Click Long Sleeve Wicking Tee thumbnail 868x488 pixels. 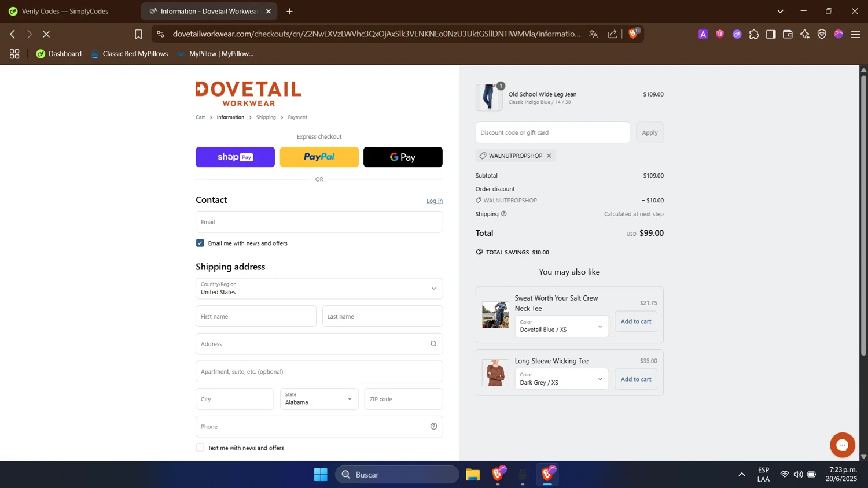(x=495, y=372)
